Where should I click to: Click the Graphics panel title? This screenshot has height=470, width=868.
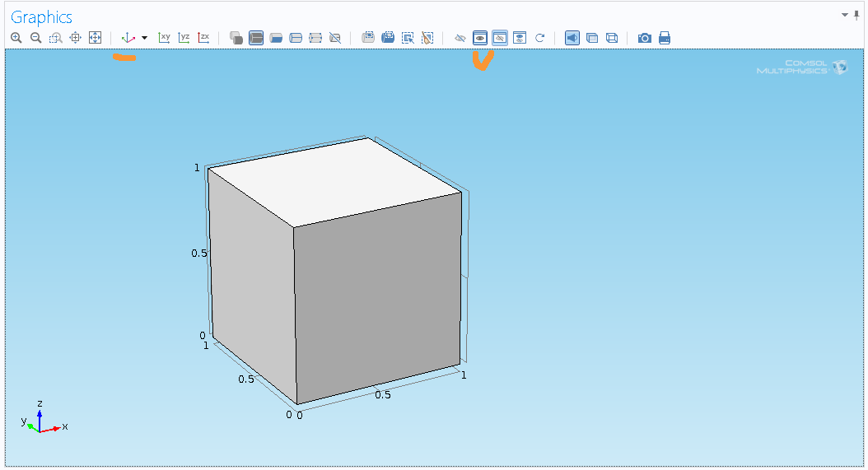pos(41,17)
